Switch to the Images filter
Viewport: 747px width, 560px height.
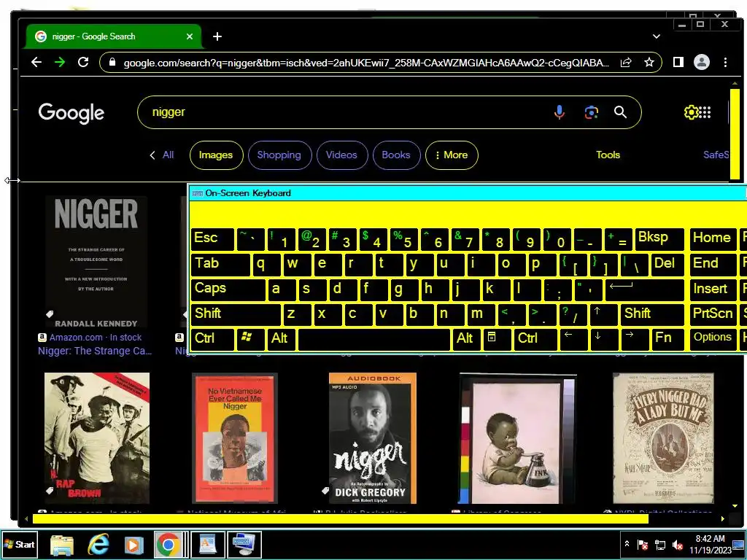point(216,155)
